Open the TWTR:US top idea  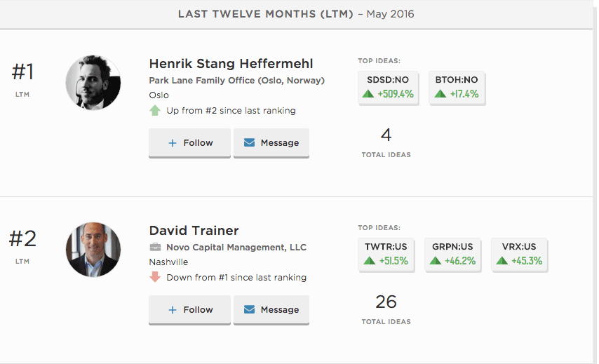tap(386, 255)
